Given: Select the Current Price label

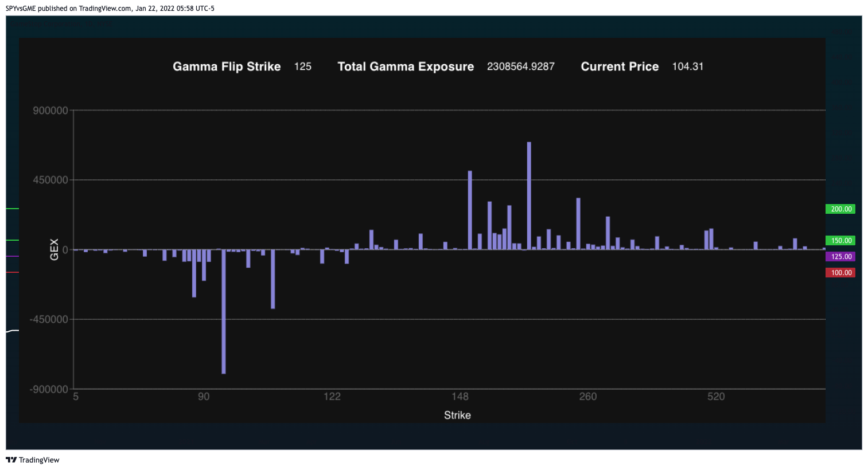Looking at the screenshot, I should [620, 66].
